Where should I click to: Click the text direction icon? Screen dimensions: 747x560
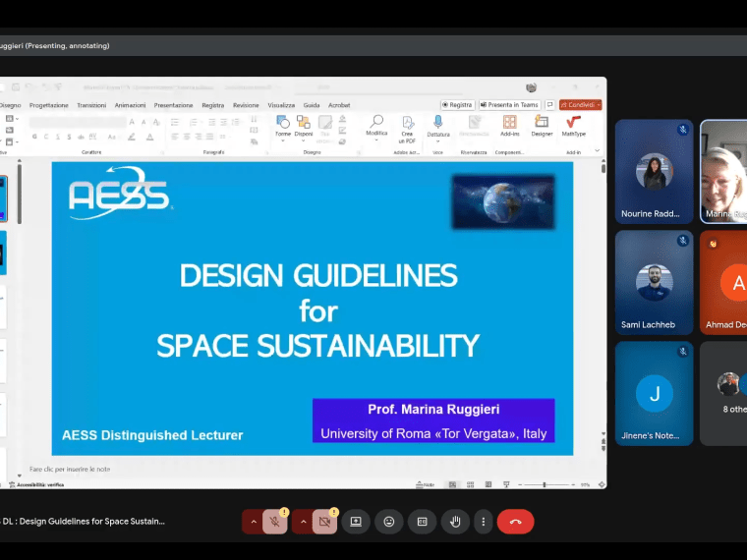point(254,119)
